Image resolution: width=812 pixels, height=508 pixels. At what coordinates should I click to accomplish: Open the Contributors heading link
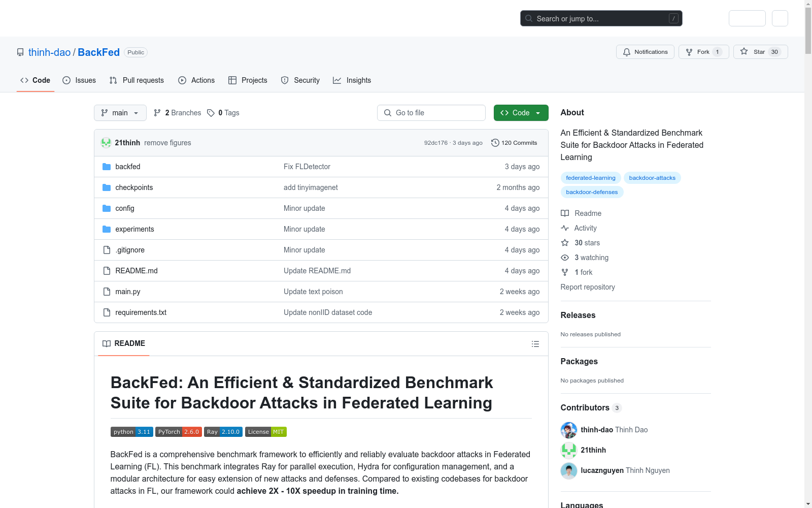(x=591, y=407)
